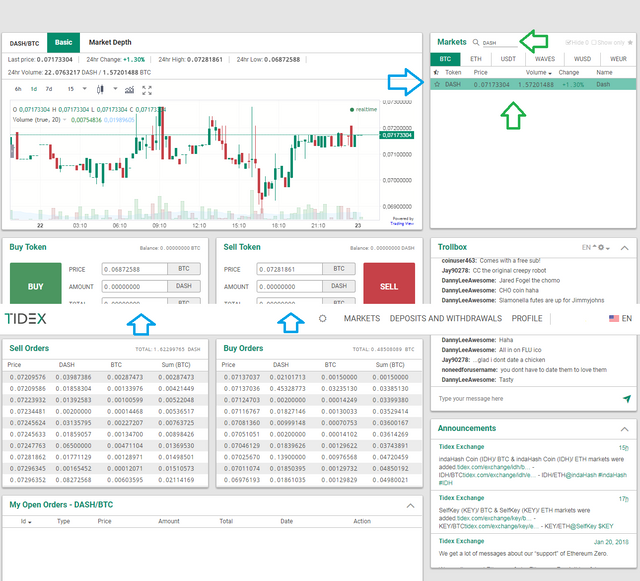This screenshot has width=640, height=581.
Task: Click the US flag language icon
Action: (x=614, y=318)
